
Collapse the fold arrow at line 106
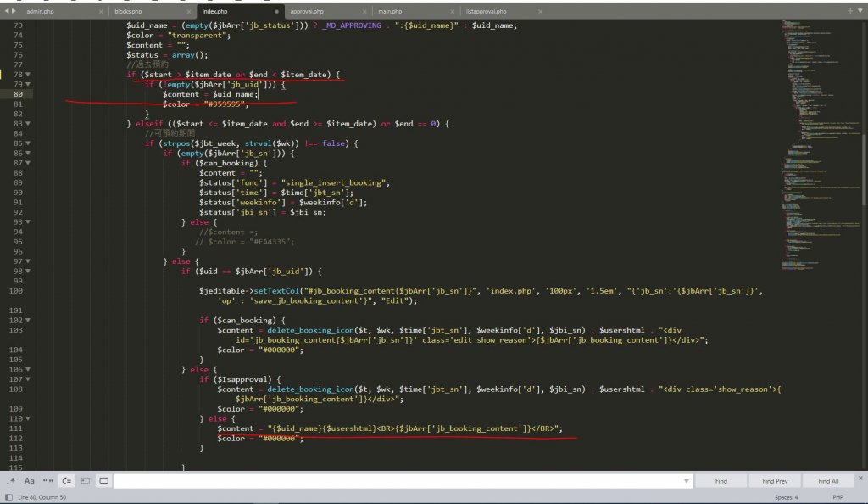pos(28,369)
